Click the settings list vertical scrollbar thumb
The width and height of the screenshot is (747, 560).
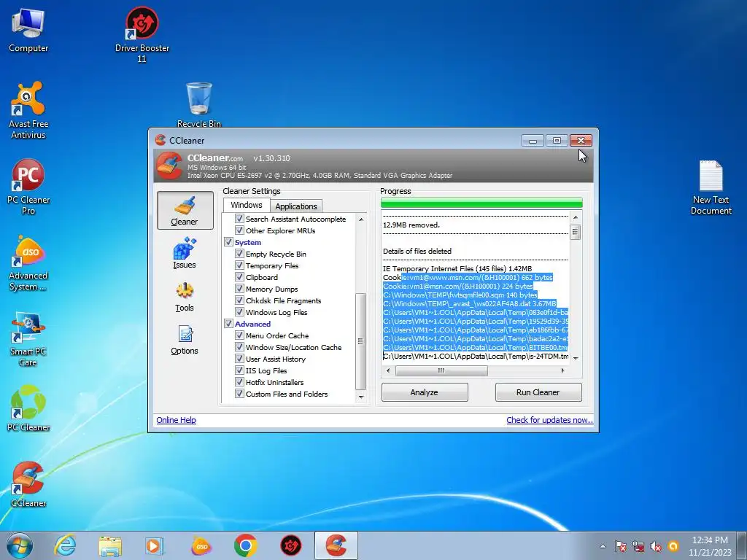(361, 341)
